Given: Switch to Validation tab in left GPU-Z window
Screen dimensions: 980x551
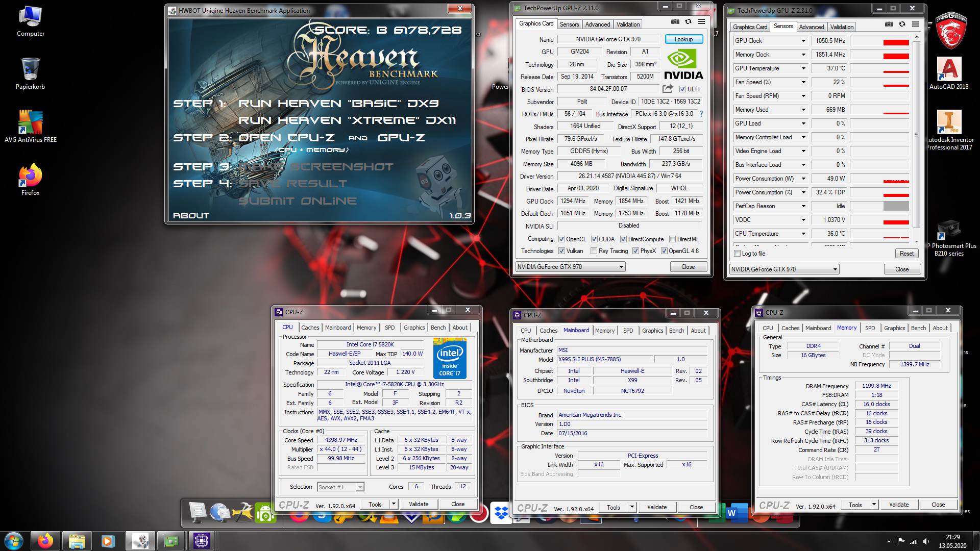Looking at the screenshot, I should 628,24.
